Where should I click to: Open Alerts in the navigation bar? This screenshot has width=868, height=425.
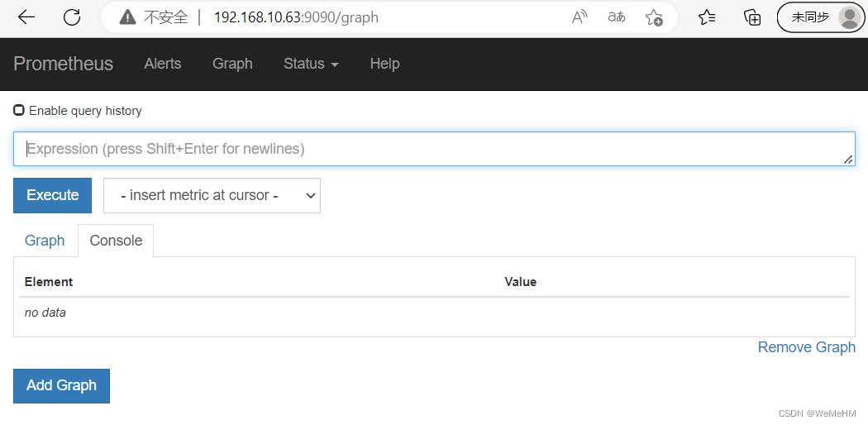[x=163, y=64]
